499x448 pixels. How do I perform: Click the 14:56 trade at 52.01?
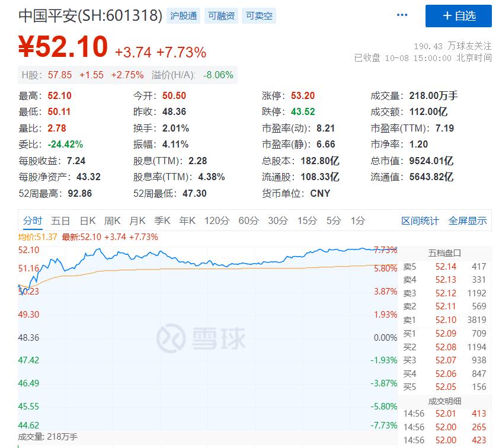[444, 414]
